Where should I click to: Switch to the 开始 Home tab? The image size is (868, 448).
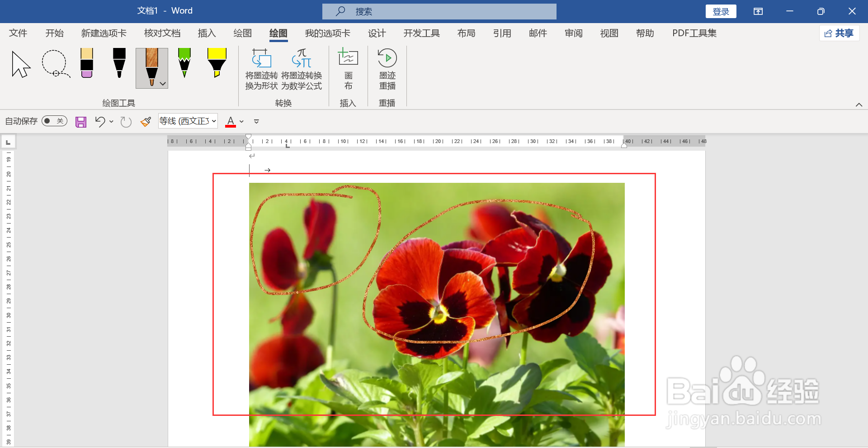tap(54, 33)
